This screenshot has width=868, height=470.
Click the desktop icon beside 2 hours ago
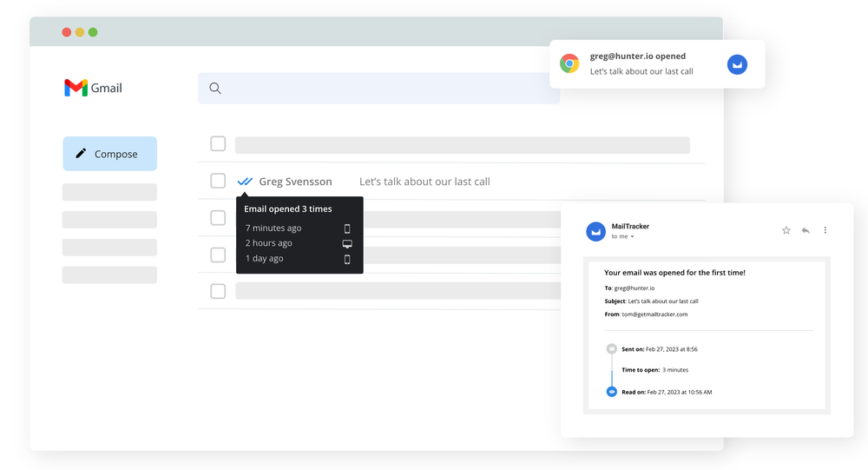pos(347,243)
